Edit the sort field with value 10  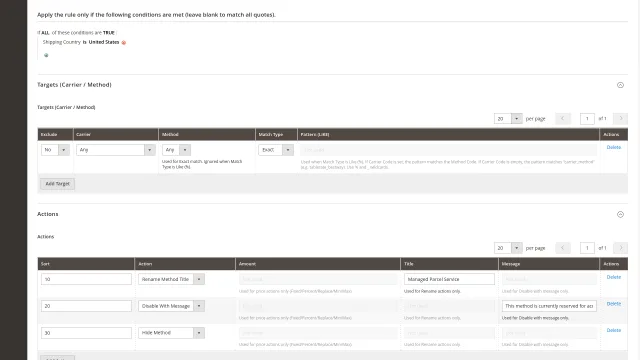(x=86, y=279)
